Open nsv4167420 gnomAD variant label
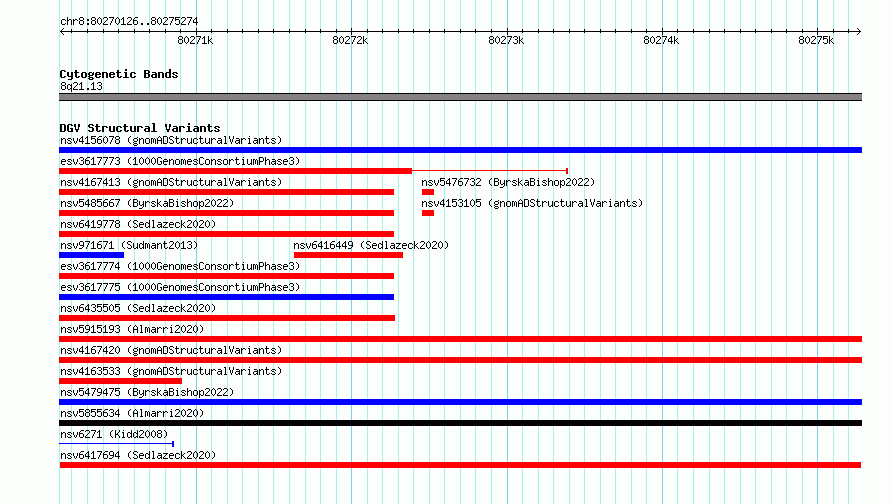This screenshot has width=890, height=504. click(171, 350)
